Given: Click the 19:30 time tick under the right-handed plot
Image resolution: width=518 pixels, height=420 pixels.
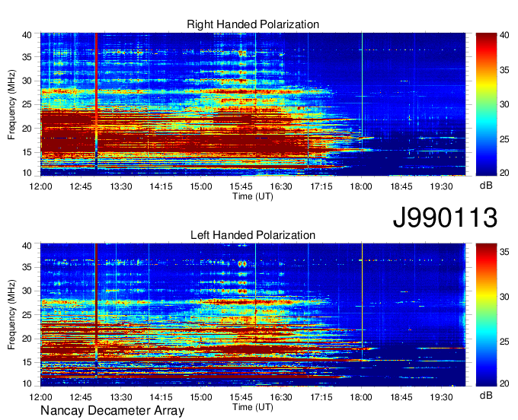Looking at the screenshot, I should click(x=441, y=186).
